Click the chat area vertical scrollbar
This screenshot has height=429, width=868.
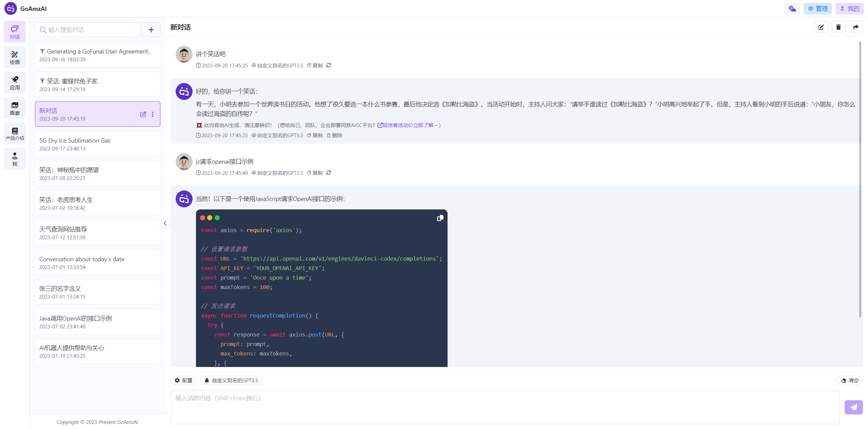pos(860,180)
